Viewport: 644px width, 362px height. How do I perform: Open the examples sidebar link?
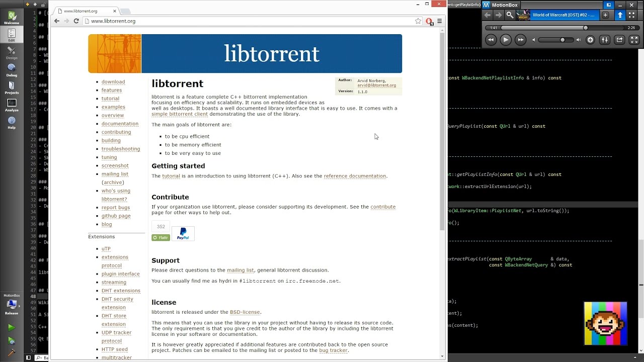pos(113,107)
